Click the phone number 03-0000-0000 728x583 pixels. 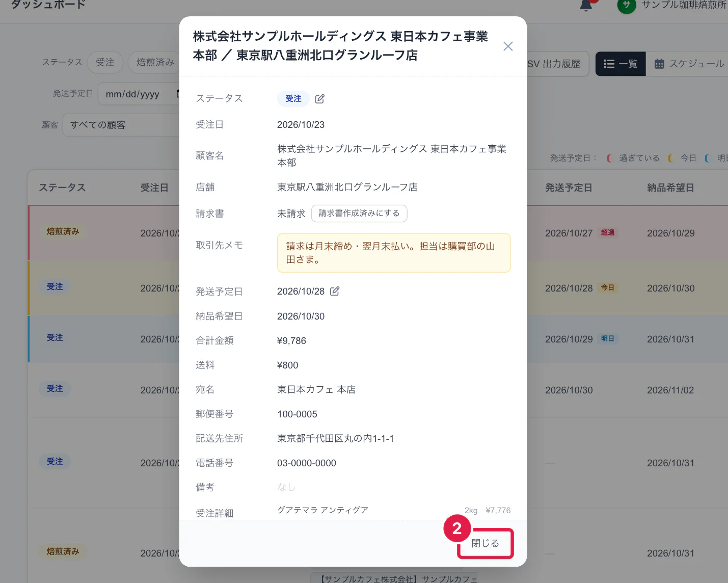coord(307,463)
